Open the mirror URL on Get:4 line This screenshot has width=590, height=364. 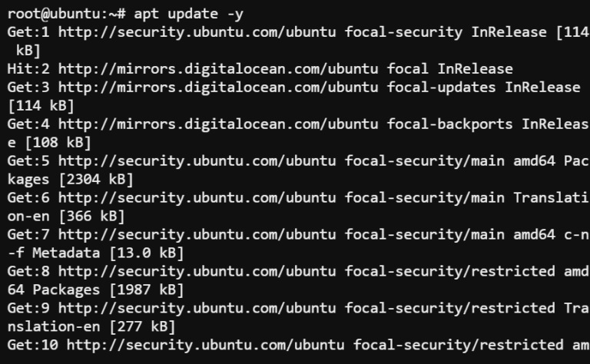[x=218, y=124]
